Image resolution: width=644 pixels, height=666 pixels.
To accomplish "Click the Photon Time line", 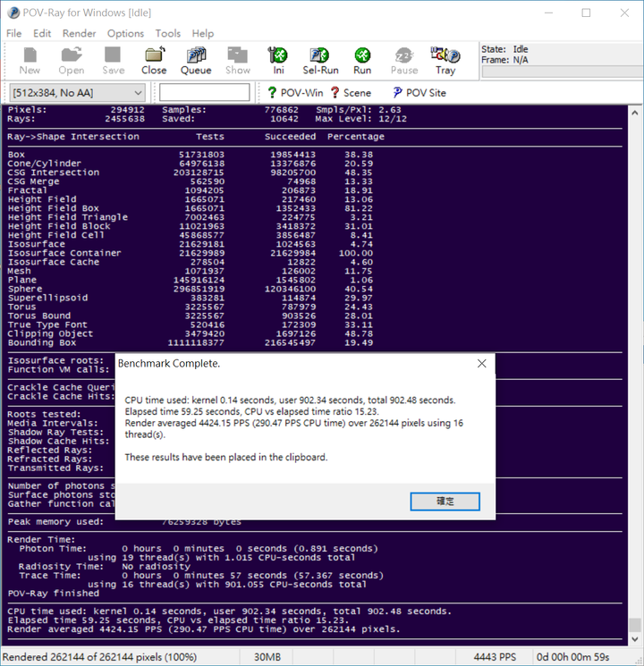I will tap(198, 549).
